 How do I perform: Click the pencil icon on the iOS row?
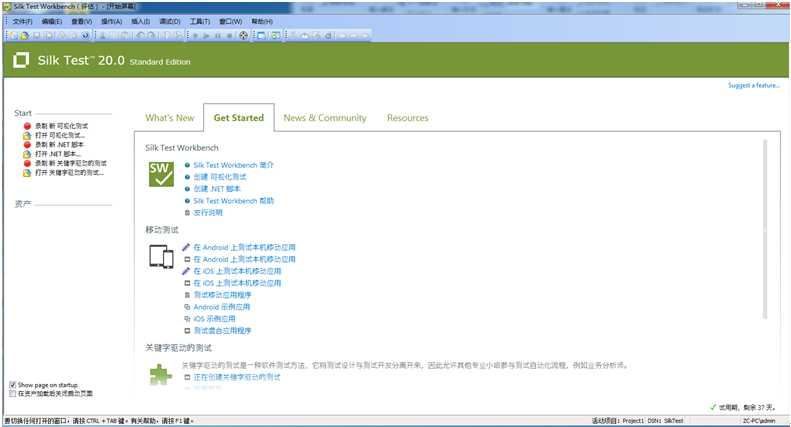point(186,271)
